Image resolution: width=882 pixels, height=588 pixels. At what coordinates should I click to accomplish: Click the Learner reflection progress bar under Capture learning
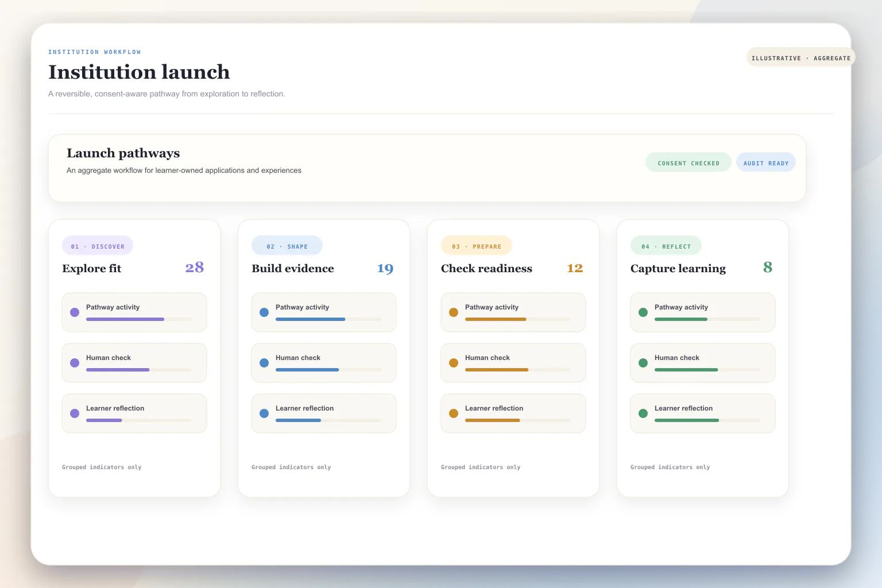(x=707, y=420)
